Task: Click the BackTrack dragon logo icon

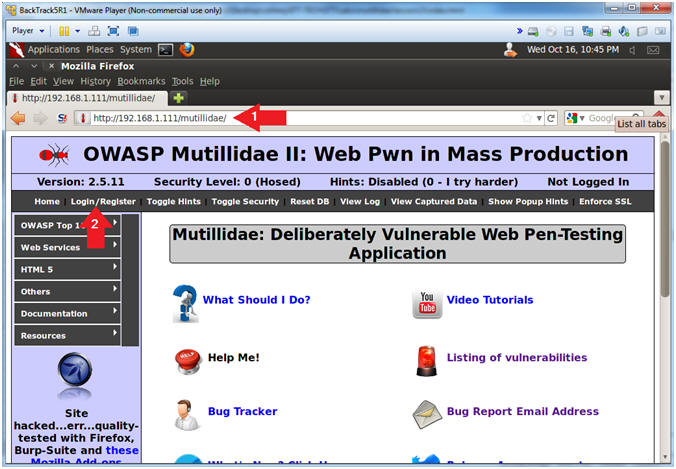Action: tap(16, 50)
